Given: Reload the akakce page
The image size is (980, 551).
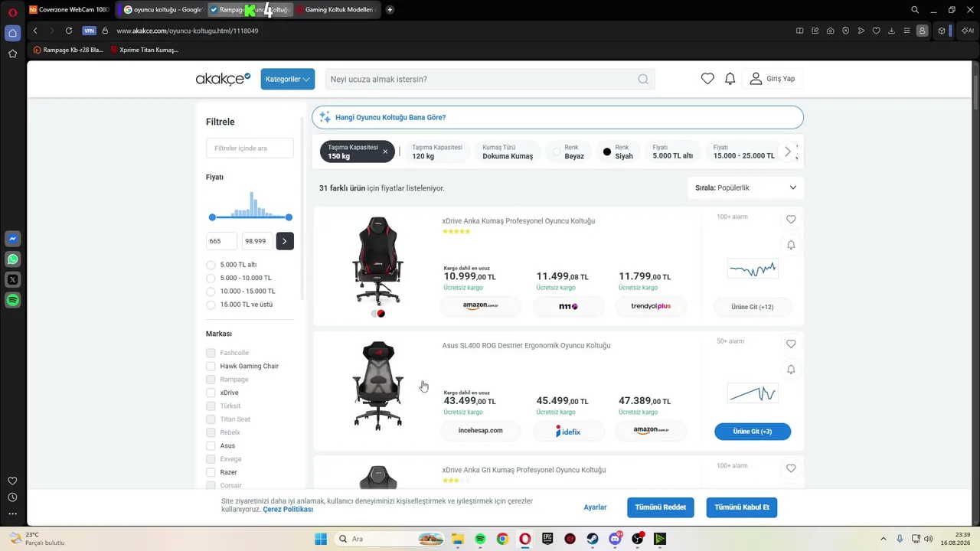Looking at the screenshot, I should click(69, 31).
